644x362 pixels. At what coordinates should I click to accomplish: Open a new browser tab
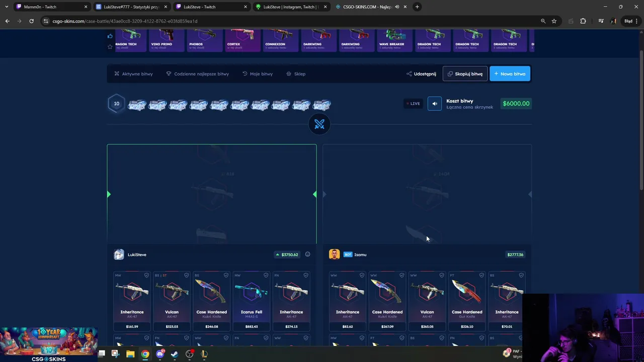pyautogui.click(x=417, y=7)
